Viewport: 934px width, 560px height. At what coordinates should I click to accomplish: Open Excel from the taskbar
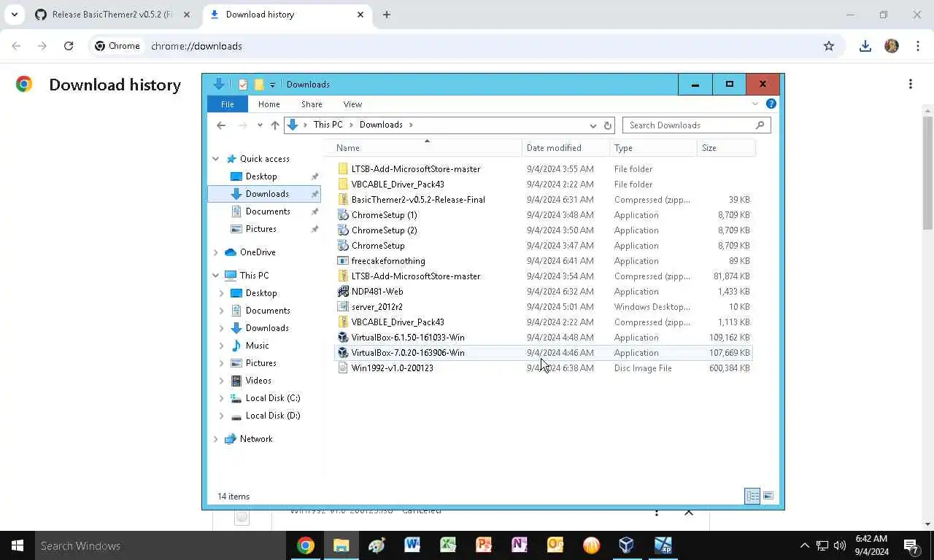448,545
